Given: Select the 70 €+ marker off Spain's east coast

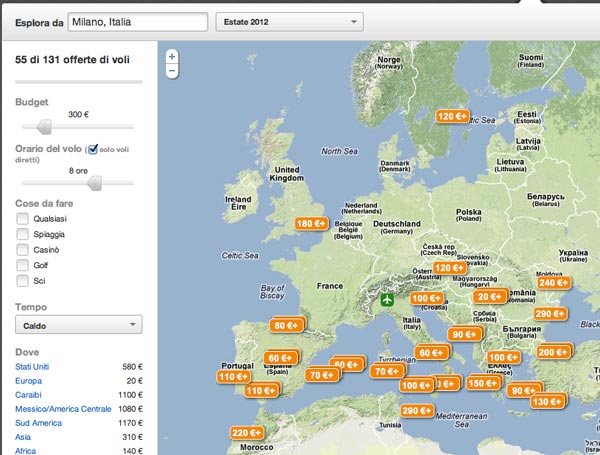Looking at the screenshot, I should click(x=321, y=375).
